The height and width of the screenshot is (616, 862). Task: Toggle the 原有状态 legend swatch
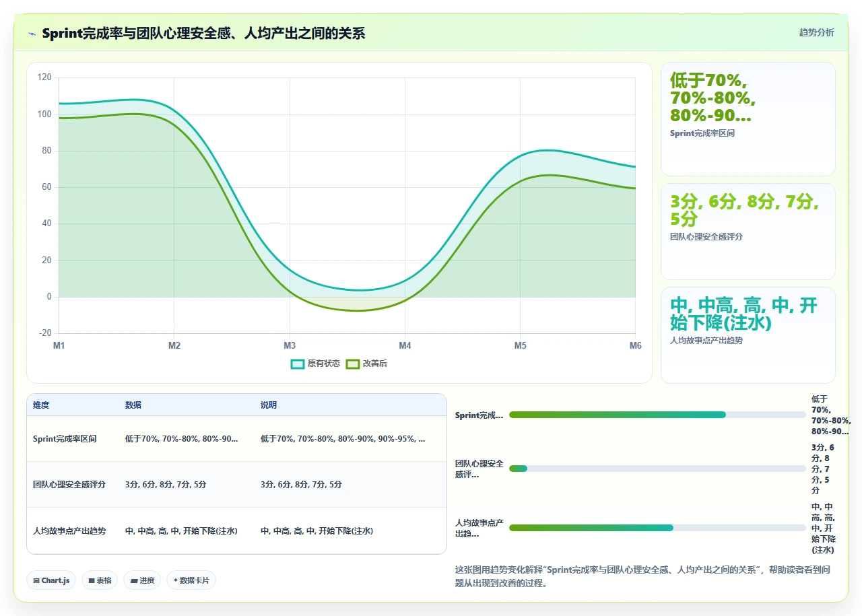pyautogui.click(x=298, y=364)
